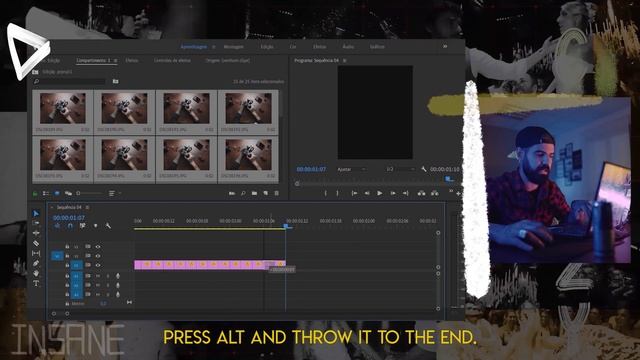640x360 pixels.
Task: Go to Out point in program monitor
Action: pyautogui.click(x=405, y=193)
